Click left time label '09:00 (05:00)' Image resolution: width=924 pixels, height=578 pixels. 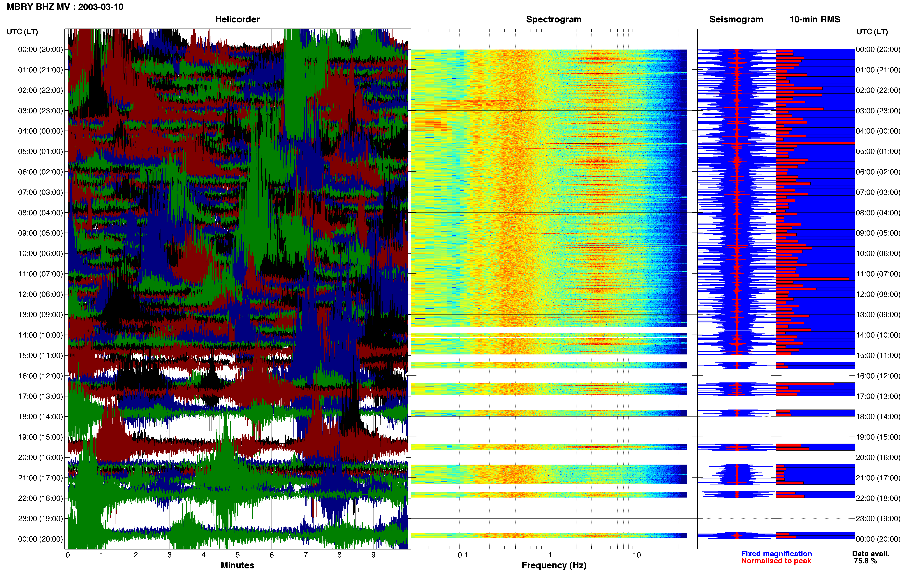coord(41,233)
